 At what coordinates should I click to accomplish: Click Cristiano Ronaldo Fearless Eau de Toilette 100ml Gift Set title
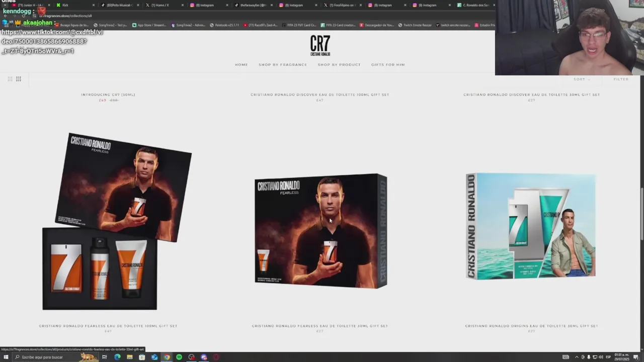[108, 326]
